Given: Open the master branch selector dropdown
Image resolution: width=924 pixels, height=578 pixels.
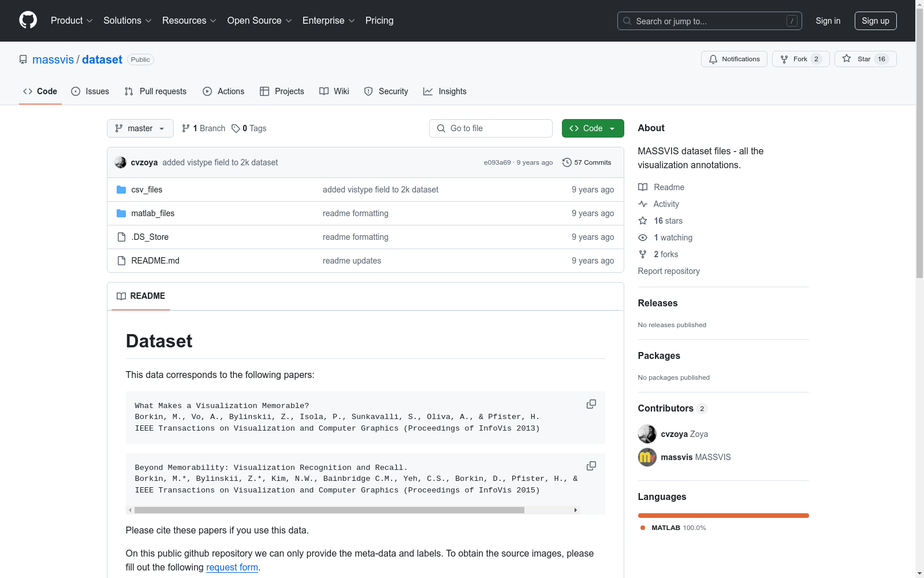Looking at the screenshot, I should click(x=140, y=128).
